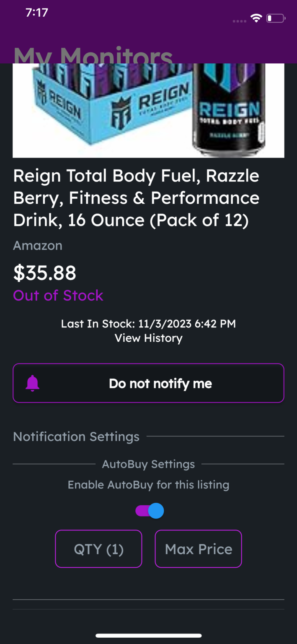Viewport: 297px width, 644px height.
Task: Tap the home indicator bar at bottom
Action: (148, 634)
